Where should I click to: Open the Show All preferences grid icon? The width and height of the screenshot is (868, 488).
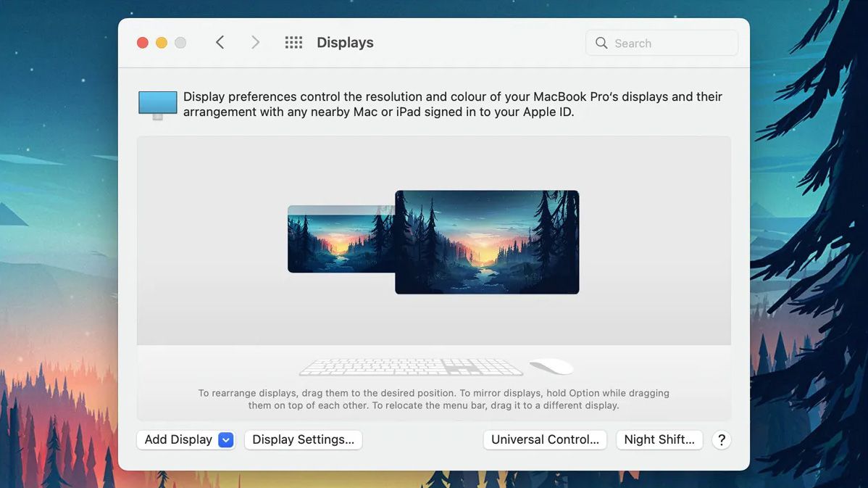coord(293,42)
